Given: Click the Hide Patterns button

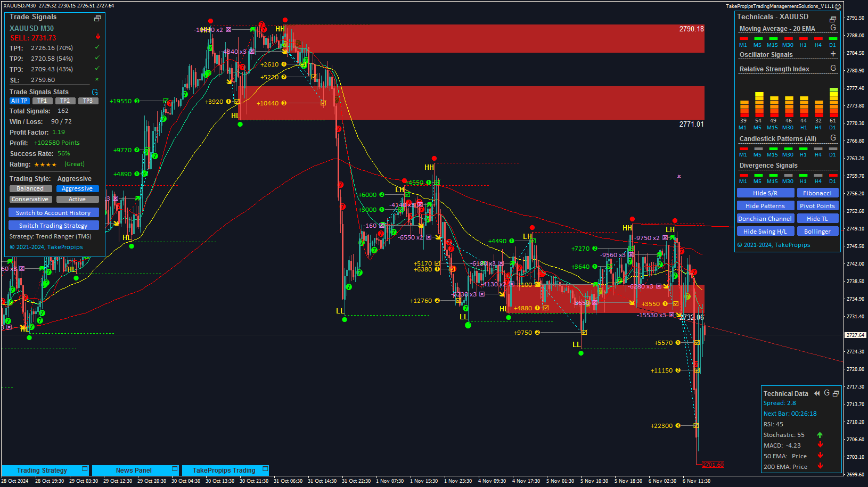Looking at the screenshot, I should 765,206.
